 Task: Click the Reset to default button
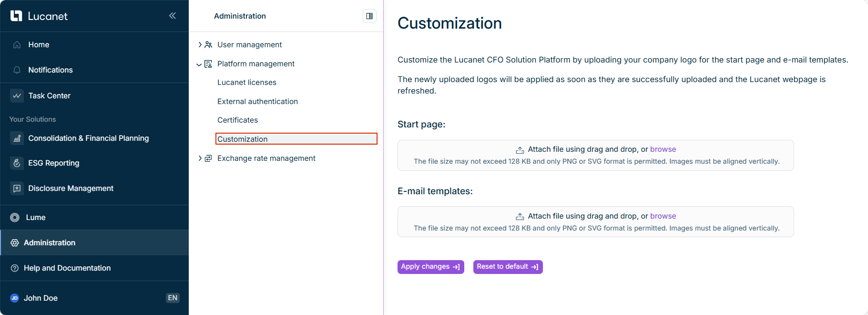508,267
